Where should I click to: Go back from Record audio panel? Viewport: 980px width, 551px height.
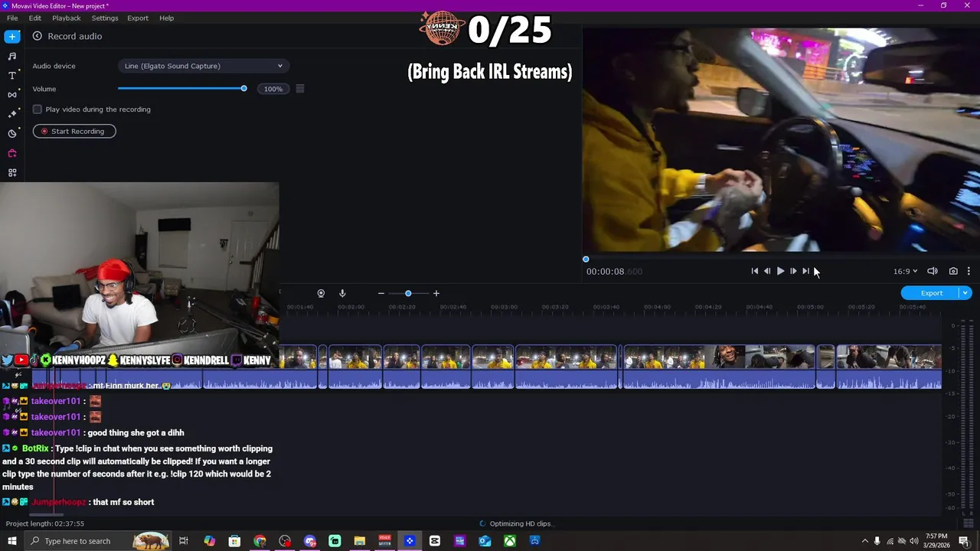[37, 36]
